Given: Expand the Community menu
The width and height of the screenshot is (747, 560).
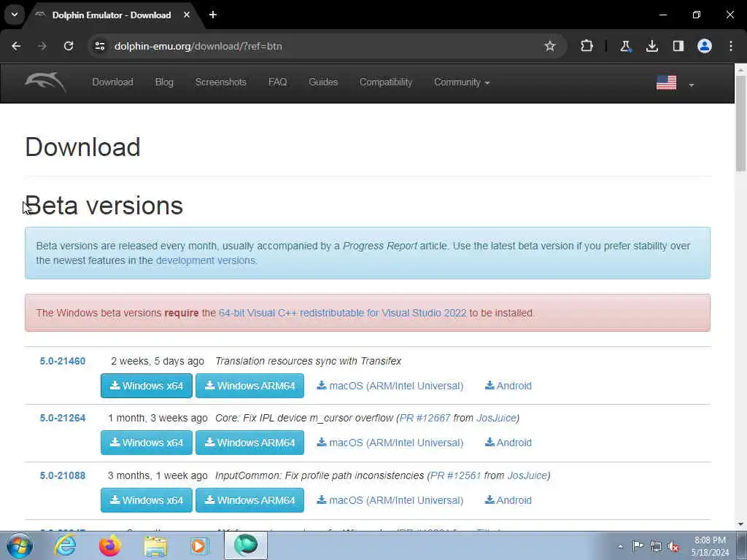Looking at the screenshot, I should [x=462, y=82].
